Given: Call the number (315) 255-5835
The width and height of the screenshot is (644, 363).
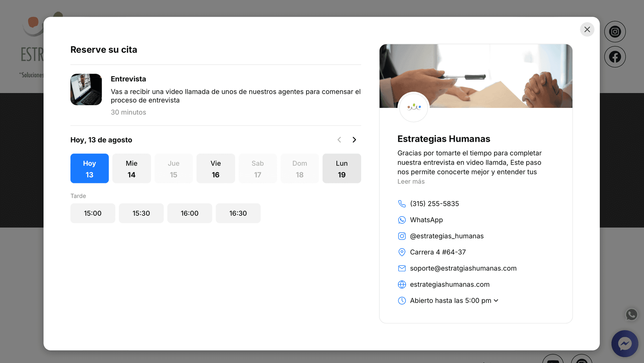Looking at the screenshot, I should (x=434, y=204).
